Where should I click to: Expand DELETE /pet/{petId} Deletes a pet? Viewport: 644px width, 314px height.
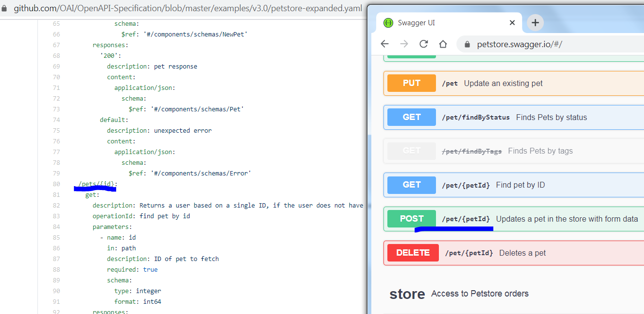514,253
